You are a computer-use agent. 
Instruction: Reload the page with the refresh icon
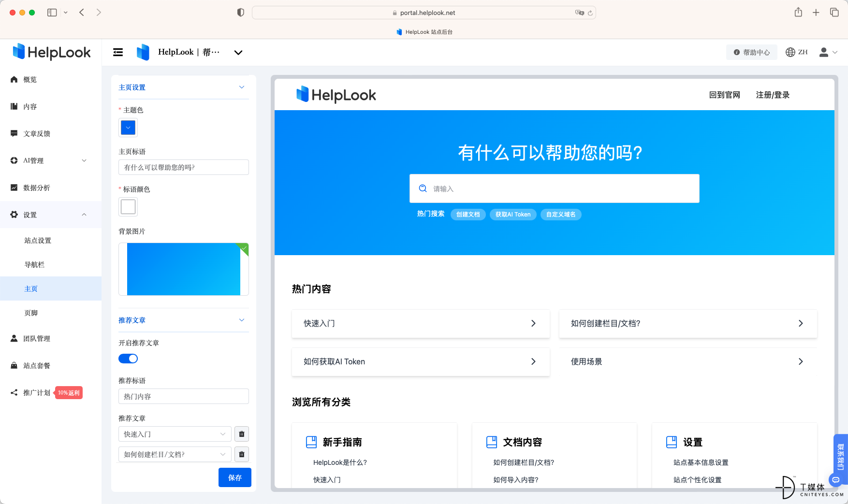[590, 13]
